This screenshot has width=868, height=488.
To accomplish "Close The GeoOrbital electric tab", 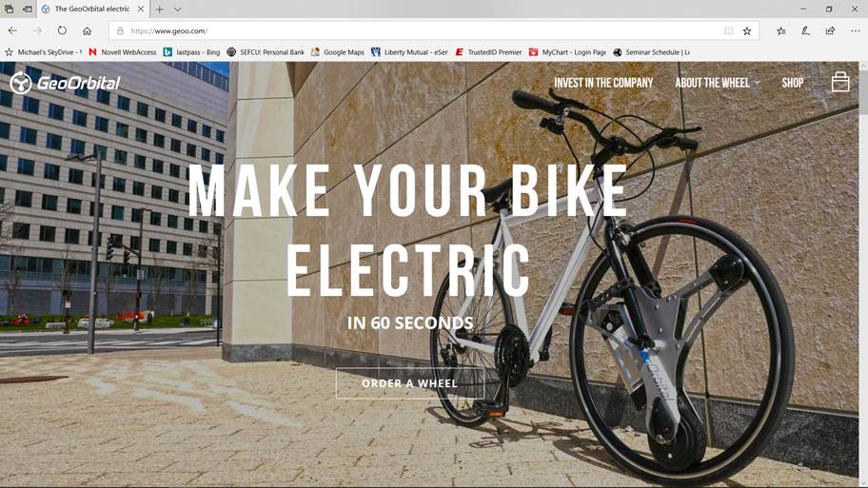I will tap(141, 9).
